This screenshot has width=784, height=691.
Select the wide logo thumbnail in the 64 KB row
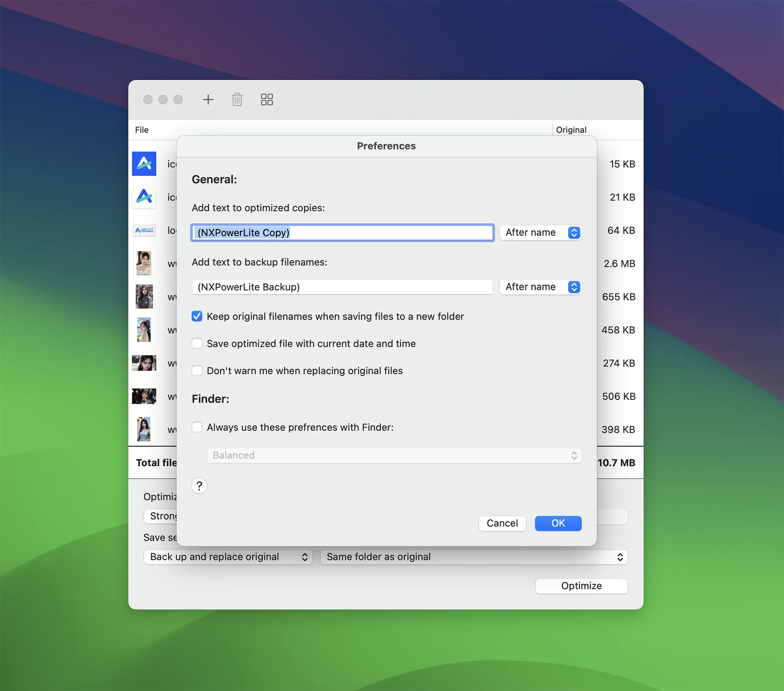(x=144, y=230)
